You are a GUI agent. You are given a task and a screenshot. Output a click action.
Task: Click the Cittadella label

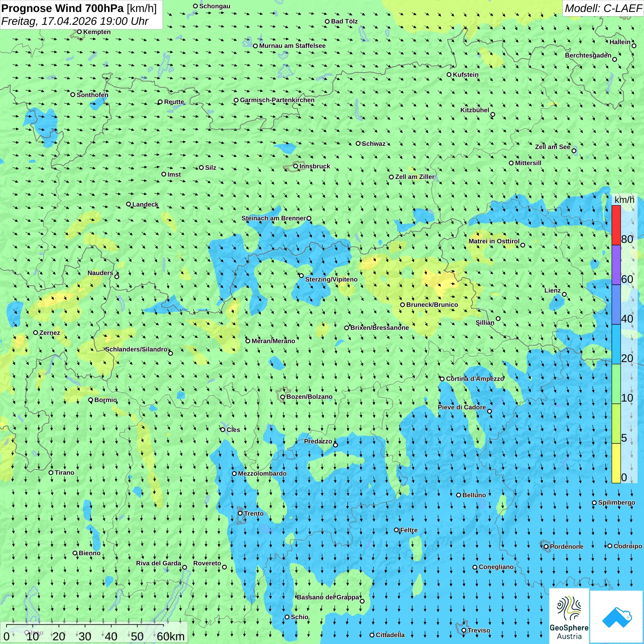tap(390, 635)
